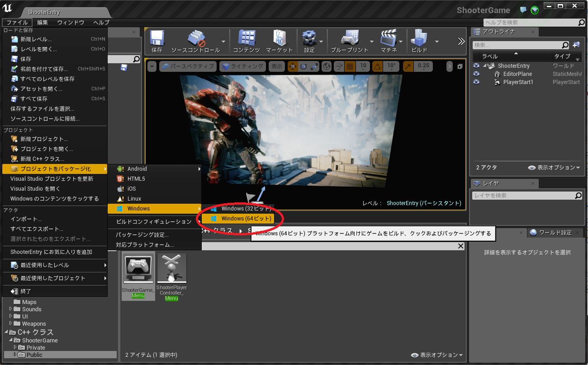Toggle grid snapping in the viewport toolbar
588x365 pixels.
[x=350, y=66]
